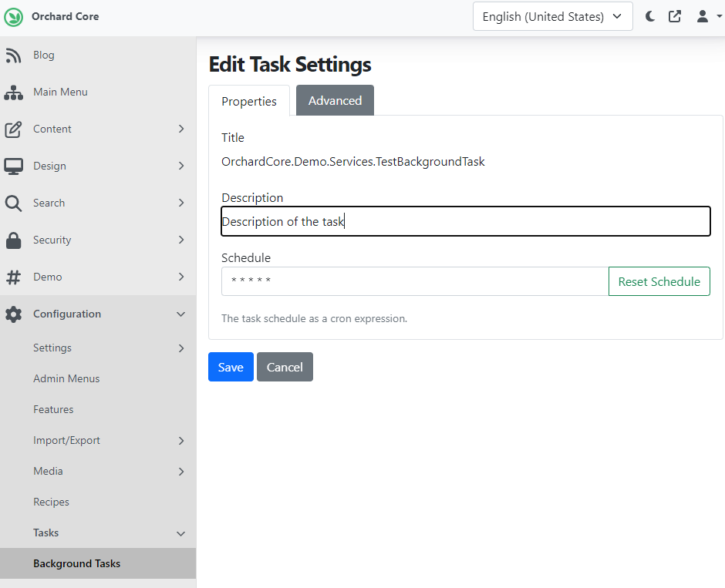The height and width of the screenshot is (588, 725).
Task: Switch to the Properties tab
Action: point(249,101)
